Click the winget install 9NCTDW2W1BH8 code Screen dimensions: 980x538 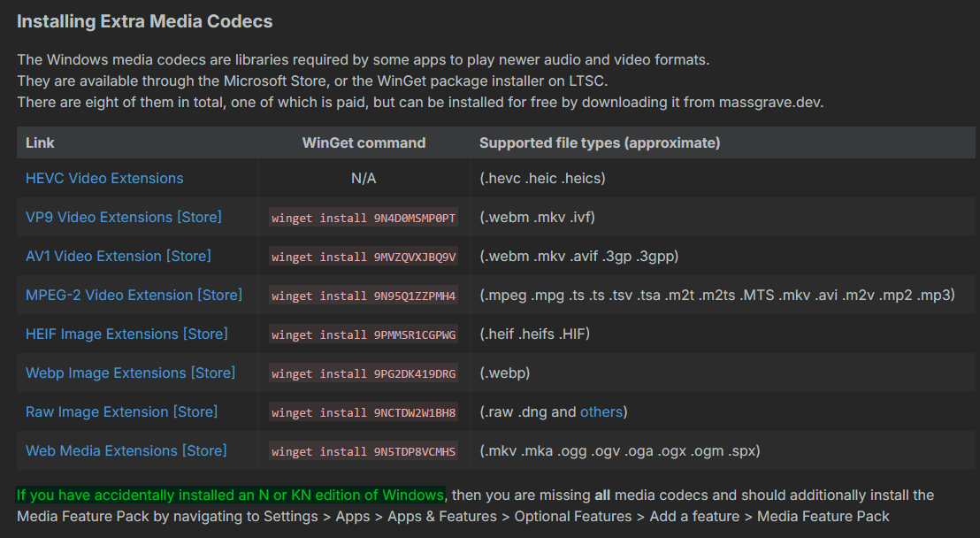[364, 412]
